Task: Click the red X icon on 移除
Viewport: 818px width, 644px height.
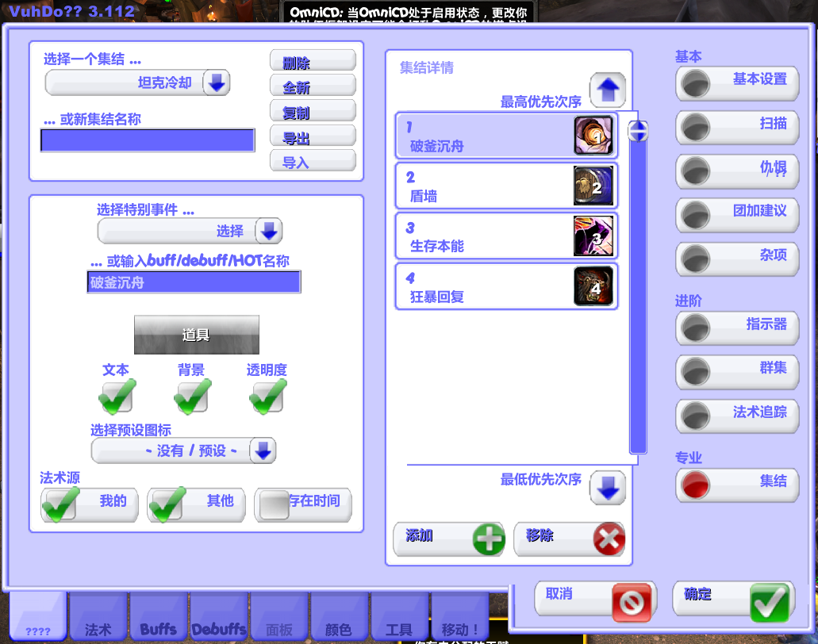Action: point(608,539)
